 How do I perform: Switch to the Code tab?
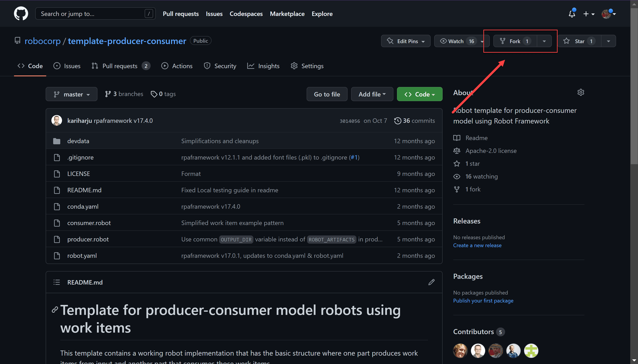tap(30, 66)
